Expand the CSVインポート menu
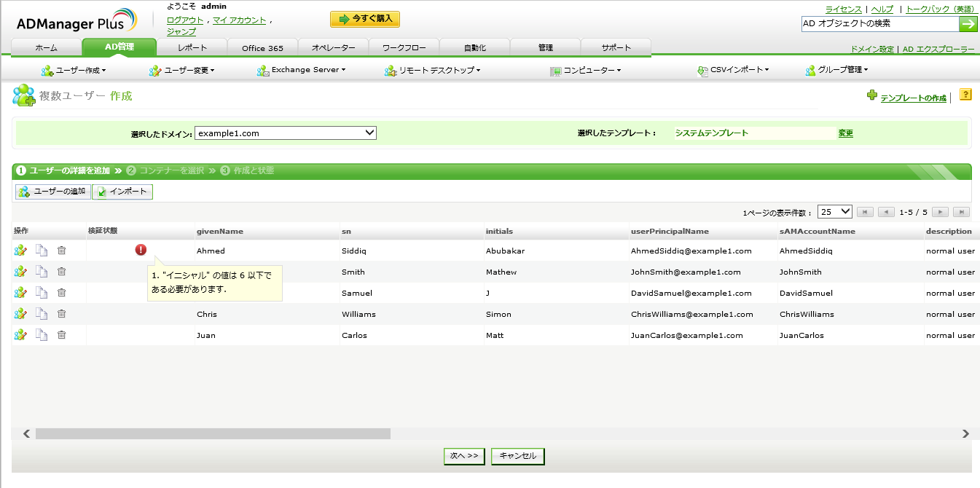Viewport: 980px width, 488px height. click(733, 71)
